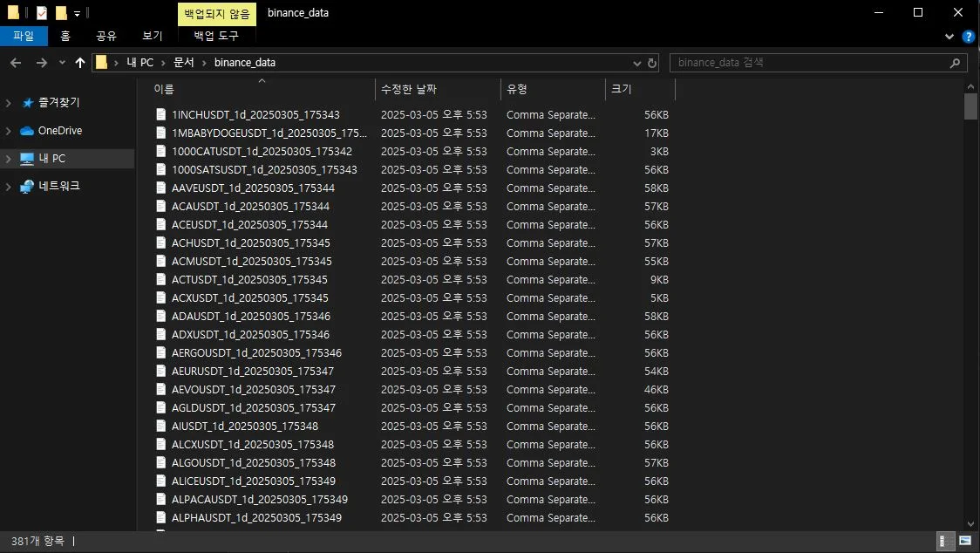Image resolution: width=980 pixels, height=553 pixels.
Task: Click binance_data in the address bar
Action: click(245, 63)
